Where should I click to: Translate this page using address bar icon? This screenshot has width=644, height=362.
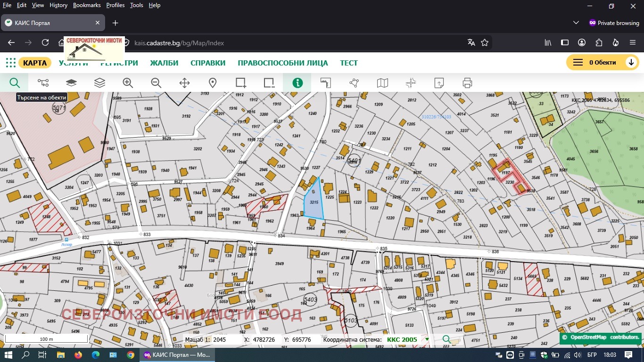[x=471, y=42]
